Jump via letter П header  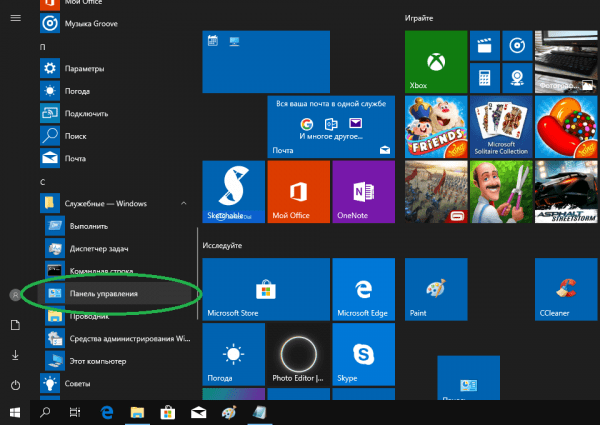(42, 47)
